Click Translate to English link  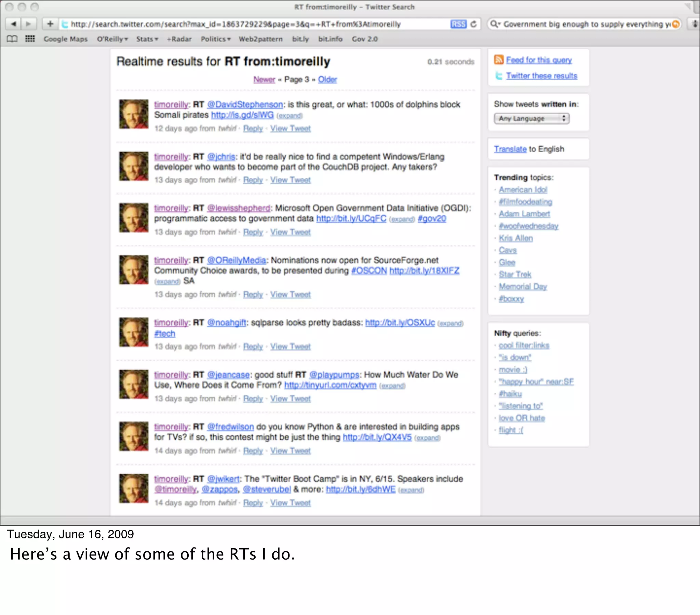pos(510,149)
